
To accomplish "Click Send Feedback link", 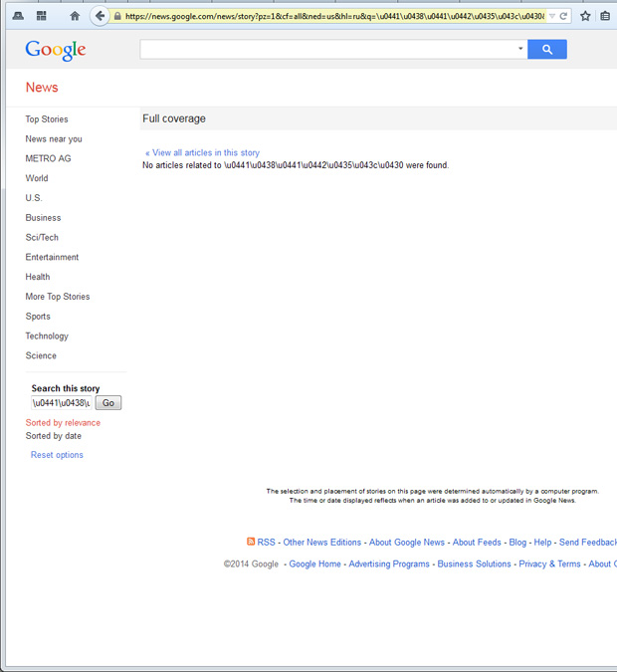I will click(x=588, y=543).
